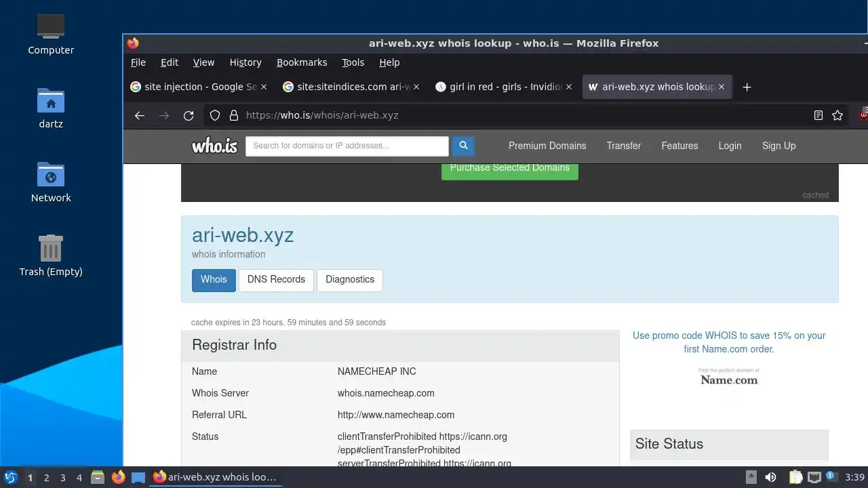Close the 'girl in red - girls' tab
This screenshot has height=488, width=868.
click(x=569, y=87)
